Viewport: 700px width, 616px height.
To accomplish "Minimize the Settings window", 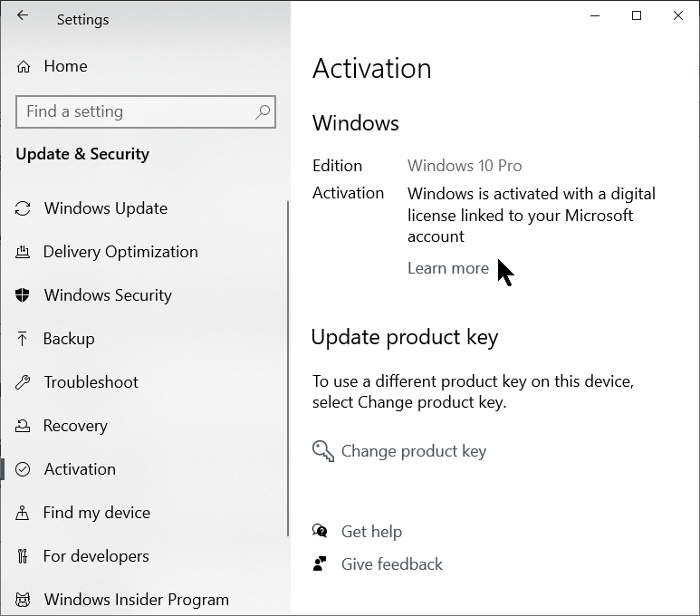I will [595, 16].
